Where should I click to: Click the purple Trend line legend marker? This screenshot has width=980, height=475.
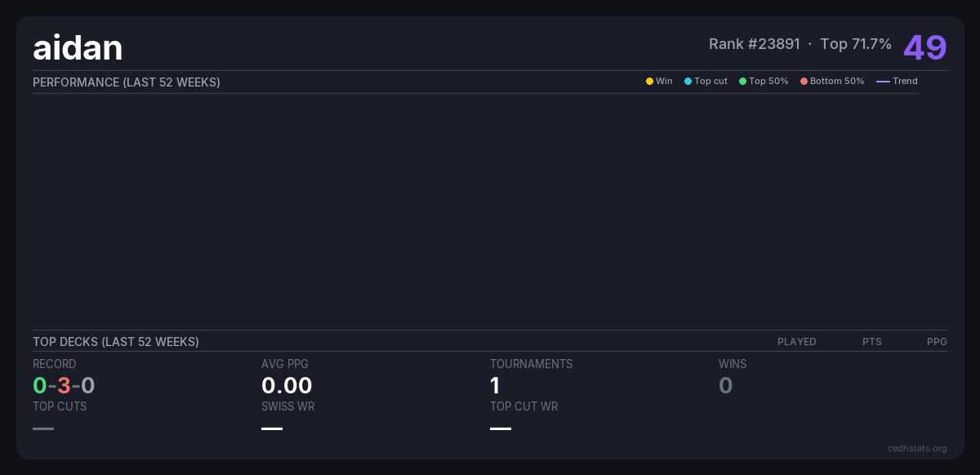click(883, 82)
